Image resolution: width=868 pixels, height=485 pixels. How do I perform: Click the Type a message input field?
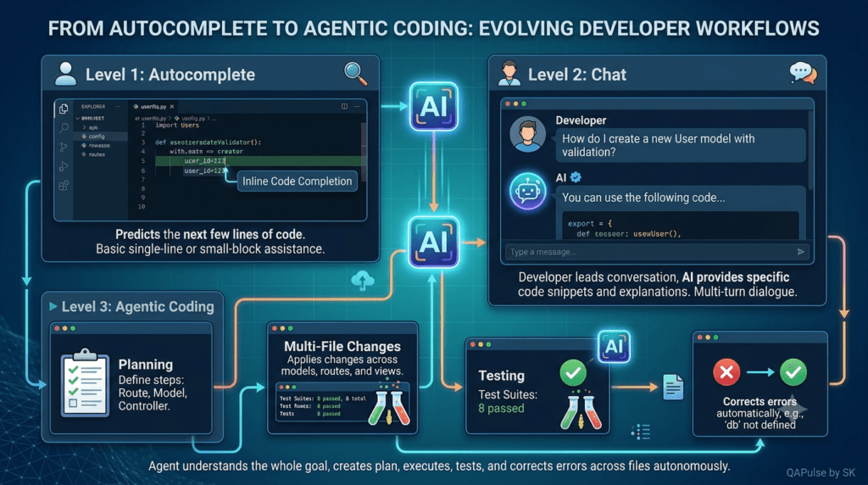657,252
